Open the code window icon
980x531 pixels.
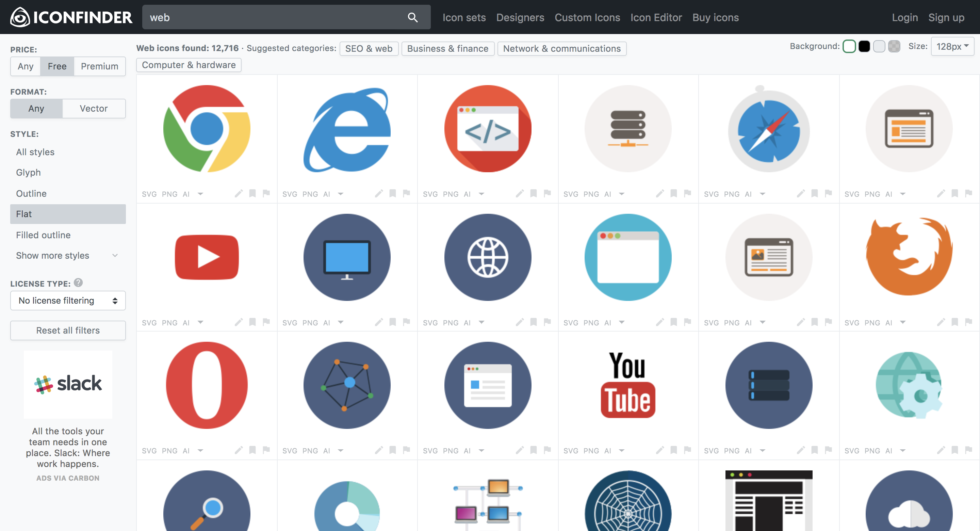(x=488, y=129)
